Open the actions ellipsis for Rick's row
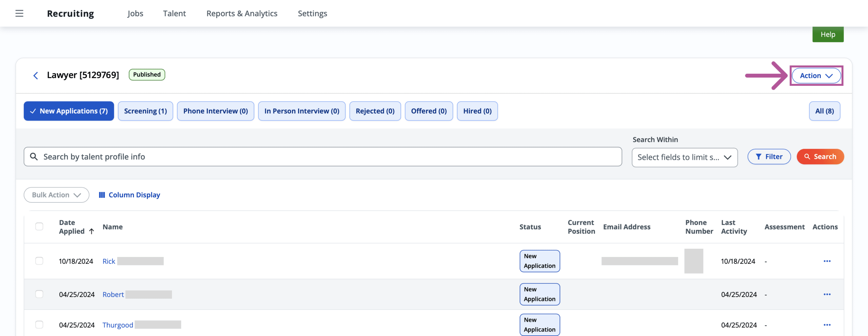Image resolution: width=868 pixels, height=336 pixels. point(827,261)
